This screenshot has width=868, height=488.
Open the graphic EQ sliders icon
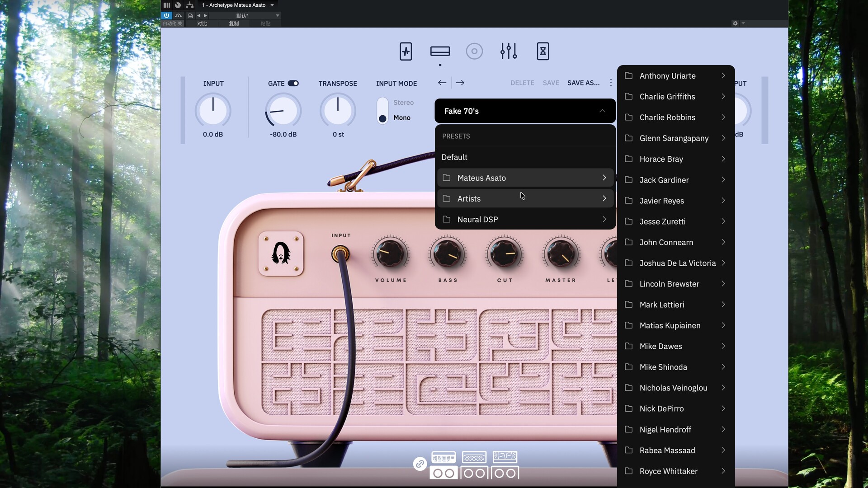tap(509, 52)
